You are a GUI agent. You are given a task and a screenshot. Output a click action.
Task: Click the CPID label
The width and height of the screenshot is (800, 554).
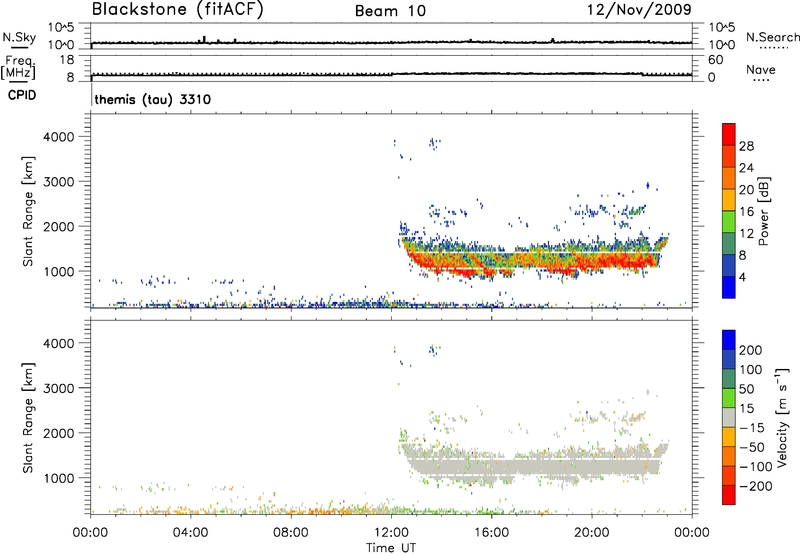coord(22,95)
